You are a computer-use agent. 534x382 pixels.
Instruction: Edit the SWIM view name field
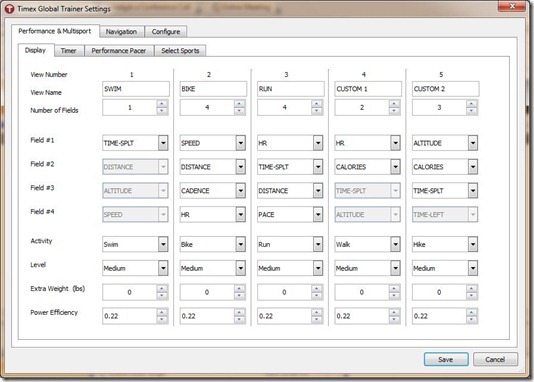click(x=136, y=89)
